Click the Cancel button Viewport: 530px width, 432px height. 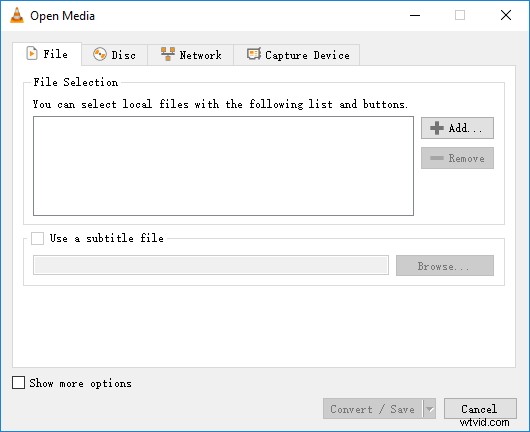coord(480,409)
